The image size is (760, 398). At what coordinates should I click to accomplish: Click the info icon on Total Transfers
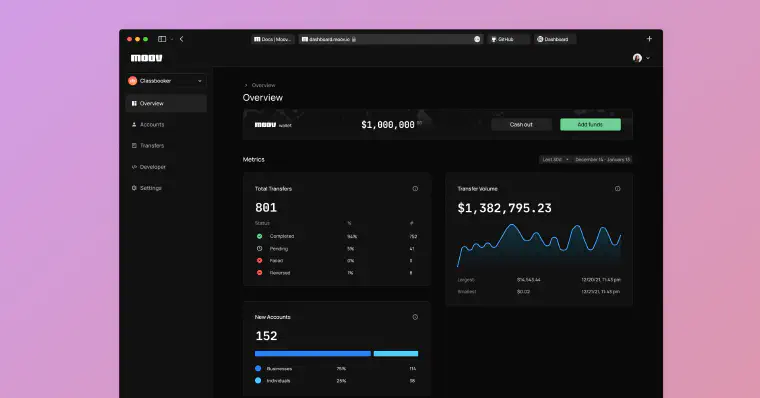(x=415, y=189)
